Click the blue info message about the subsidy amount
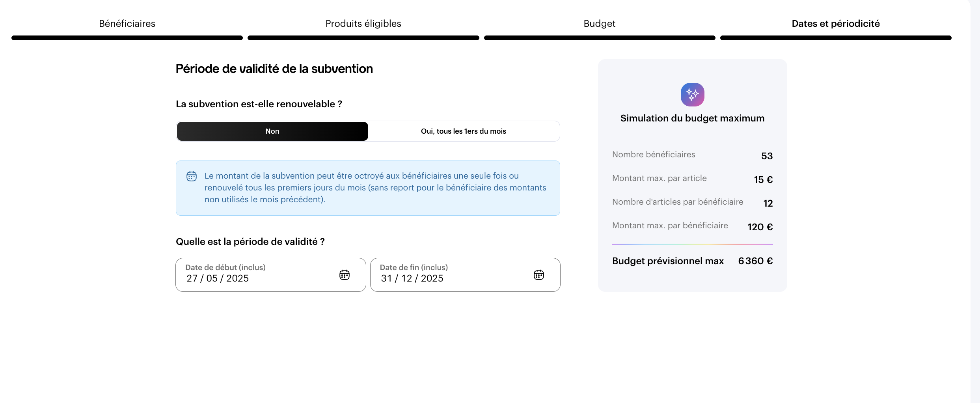 tap(368, 188)
